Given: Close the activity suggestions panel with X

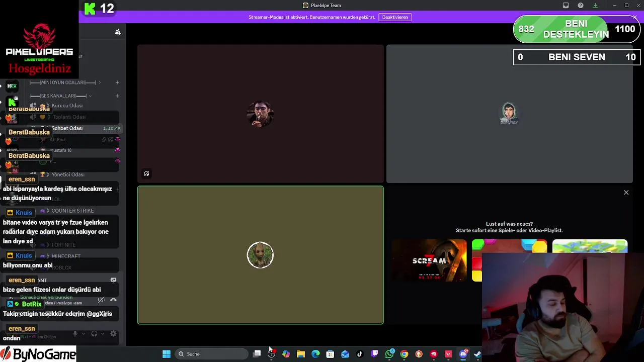Looking at the screenshot, I should click(626, 193).
